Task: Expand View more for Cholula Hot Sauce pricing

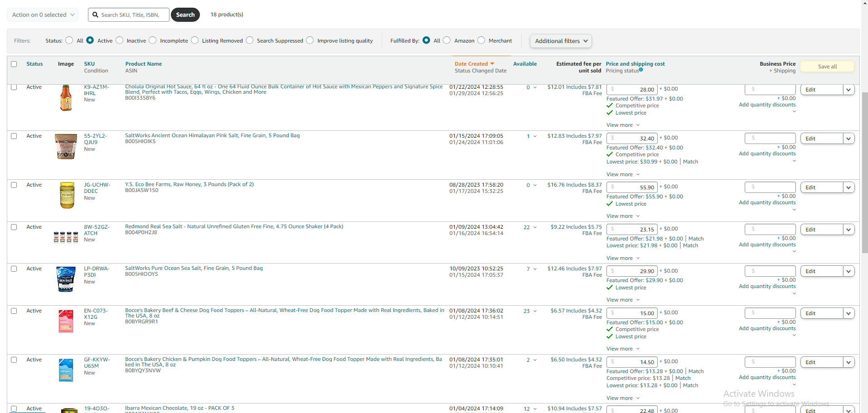Action: tap(623, 125)
